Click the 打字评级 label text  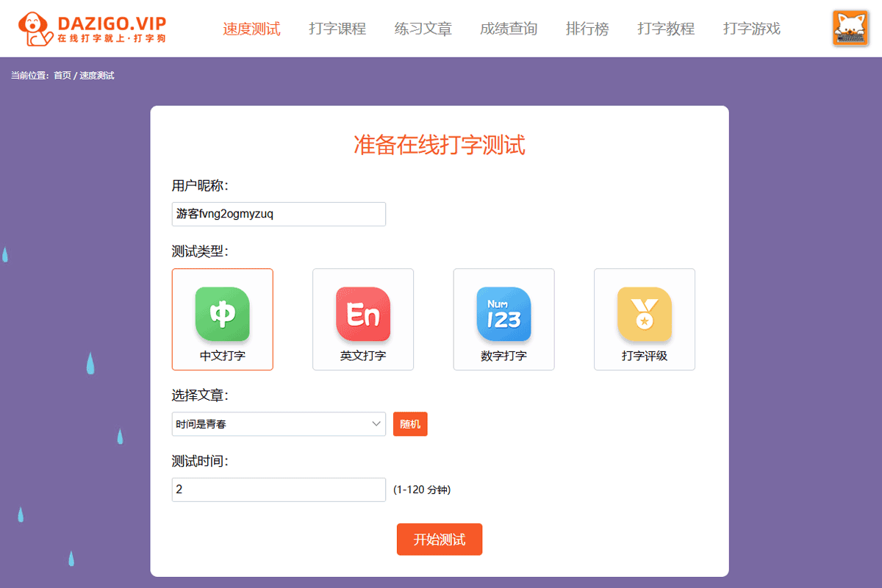(x=645, y=356)
